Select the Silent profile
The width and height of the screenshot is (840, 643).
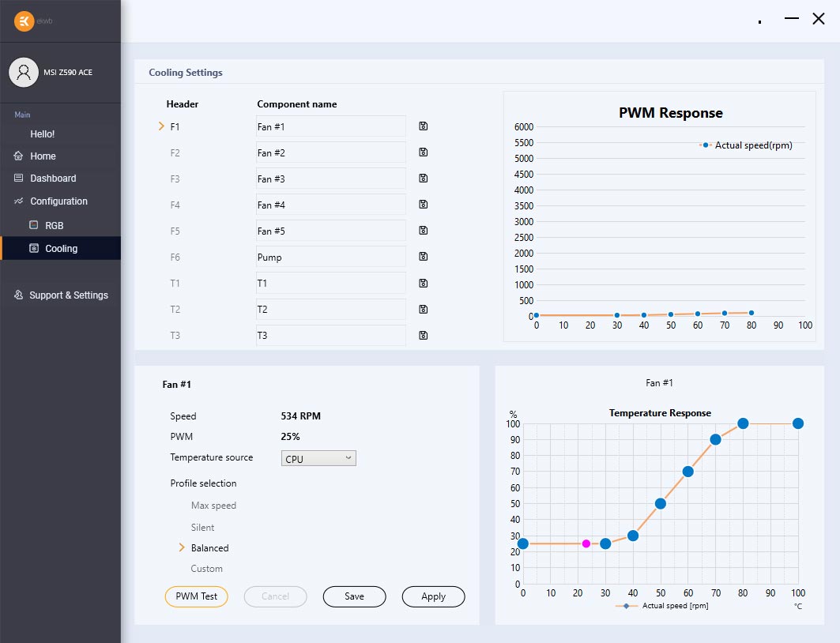pyautogui.click(x=202, y=528)
